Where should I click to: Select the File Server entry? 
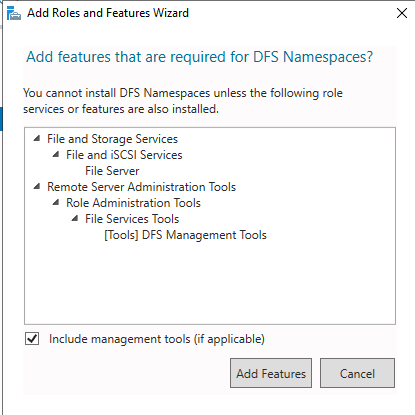tap(112, 171)
